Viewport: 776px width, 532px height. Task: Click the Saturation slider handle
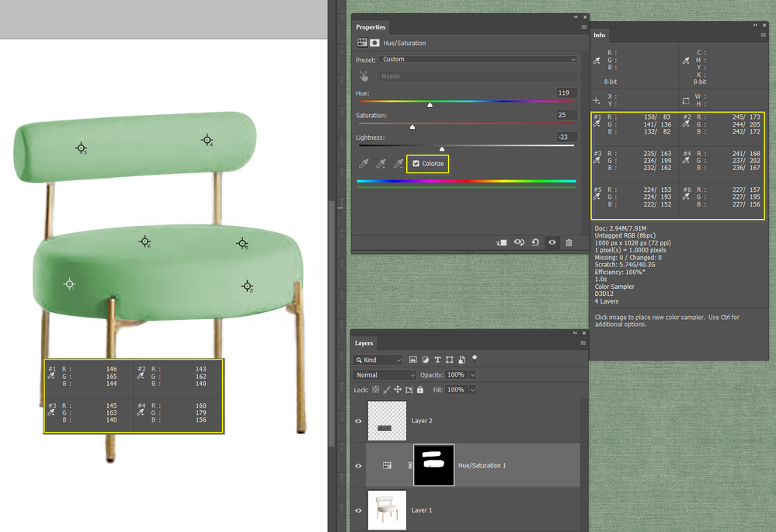[x=412, y=127]
